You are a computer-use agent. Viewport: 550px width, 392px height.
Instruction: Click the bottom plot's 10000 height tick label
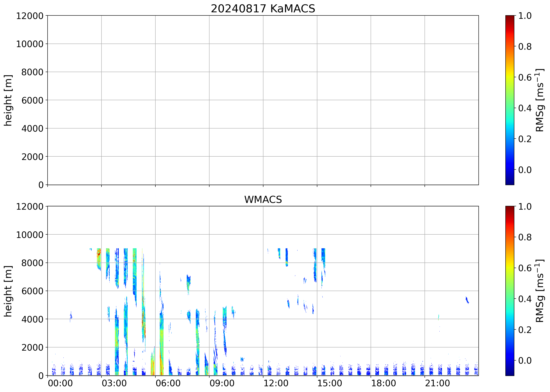coord(30,235)
